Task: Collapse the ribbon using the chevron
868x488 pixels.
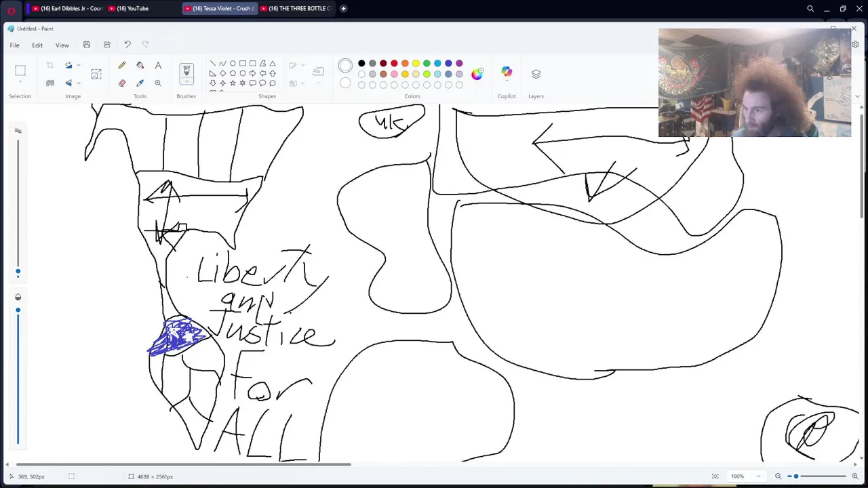Action: 857,96
